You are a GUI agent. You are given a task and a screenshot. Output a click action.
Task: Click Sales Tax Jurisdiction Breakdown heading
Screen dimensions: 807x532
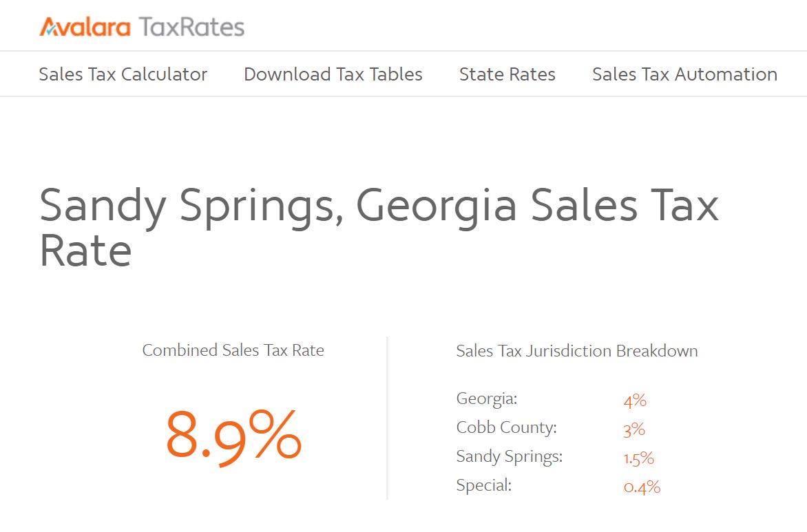coord(577,351)
